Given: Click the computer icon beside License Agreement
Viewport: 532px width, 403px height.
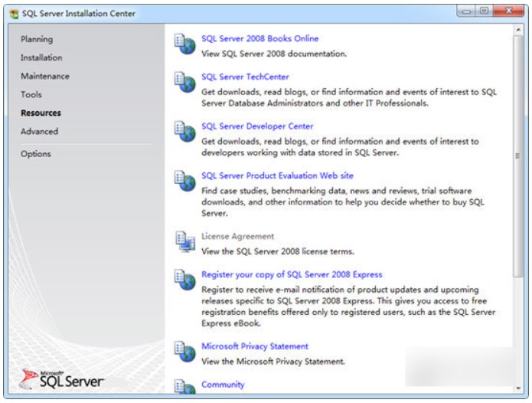Looking at the screenshot, I should pos(185,242).
